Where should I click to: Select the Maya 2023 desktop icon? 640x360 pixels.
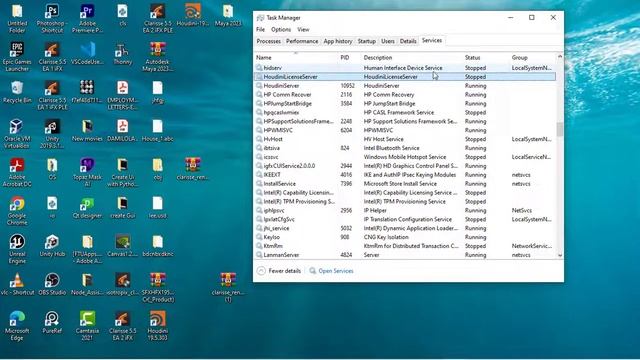click(228, 16)
